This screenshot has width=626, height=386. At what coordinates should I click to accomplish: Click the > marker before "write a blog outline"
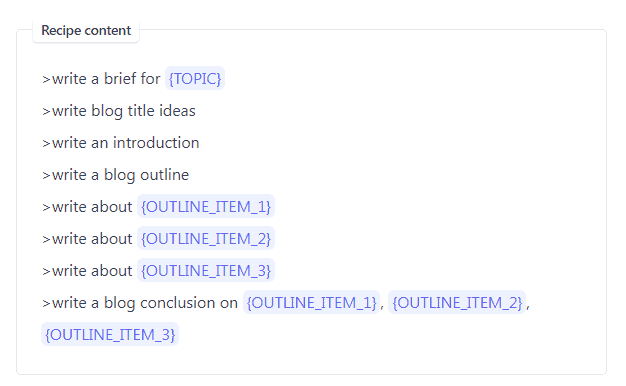pyautogui.click(x=46, y=175)
